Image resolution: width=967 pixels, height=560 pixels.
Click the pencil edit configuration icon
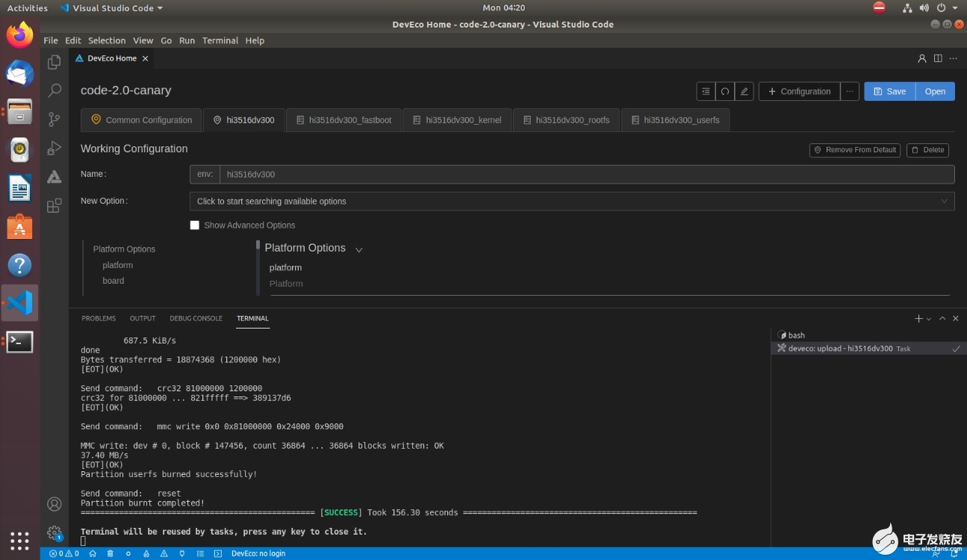[744, 91]
